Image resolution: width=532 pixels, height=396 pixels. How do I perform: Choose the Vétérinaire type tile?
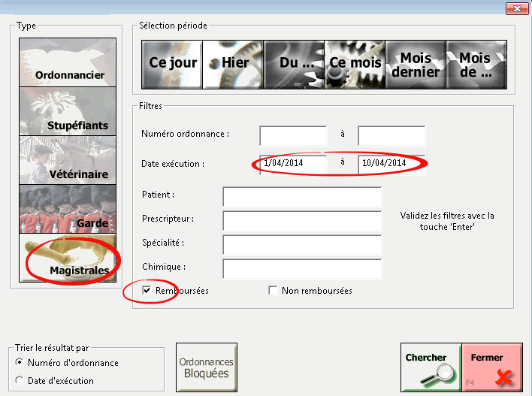pyautogui.click(x=68, y=160)
